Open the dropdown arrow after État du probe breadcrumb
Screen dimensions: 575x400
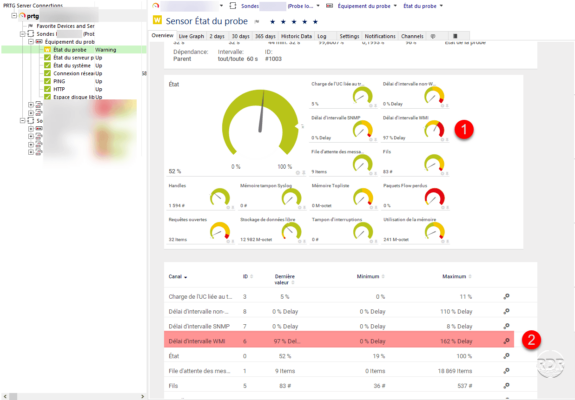441,6
